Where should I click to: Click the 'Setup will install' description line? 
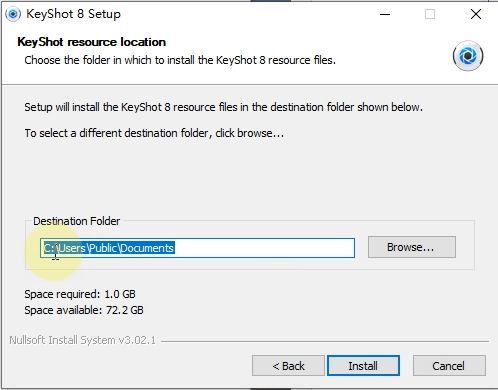(223, 107)
